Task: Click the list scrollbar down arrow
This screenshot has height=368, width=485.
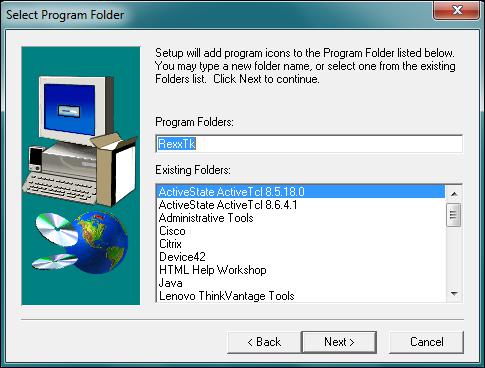Action: click(454, 294)
